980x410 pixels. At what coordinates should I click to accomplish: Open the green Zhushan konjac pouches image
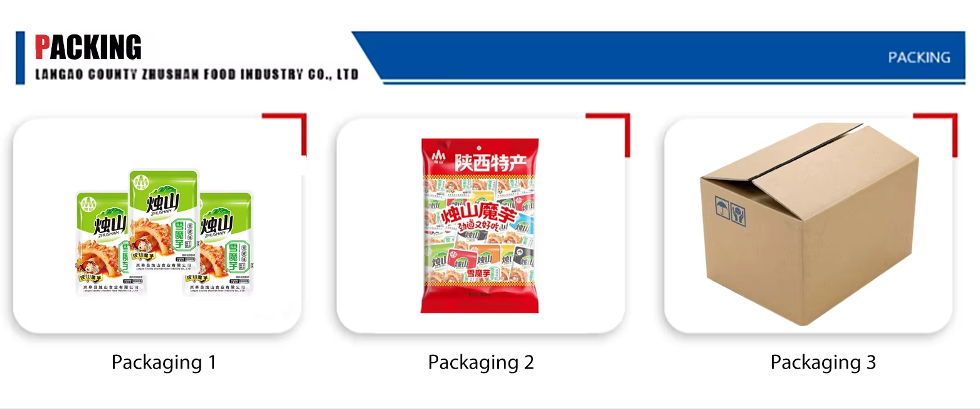click(164, 232)
